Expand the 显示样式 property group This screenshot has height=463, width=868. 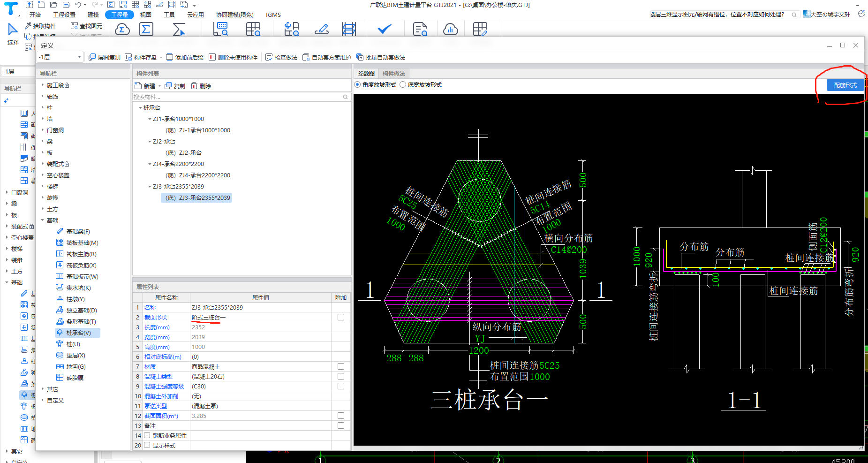(x=147, y=445)
